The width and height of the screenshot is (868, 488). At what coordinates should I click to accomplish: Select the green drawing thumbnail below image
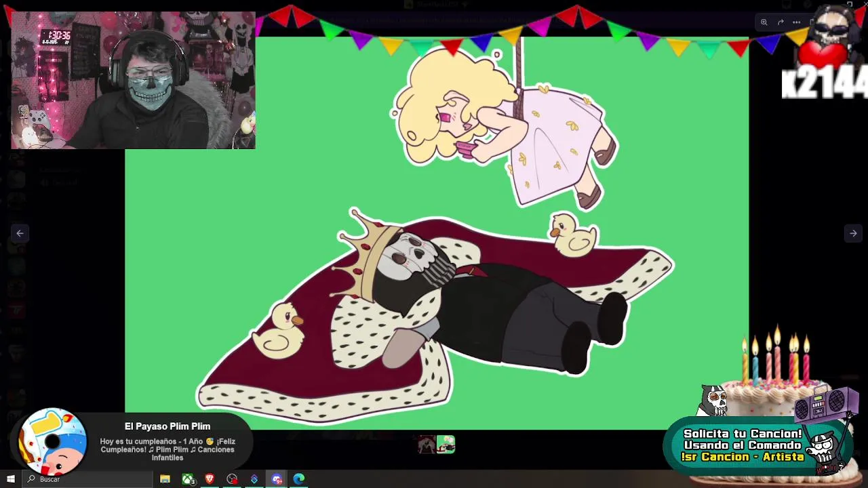tap(446, 445)
